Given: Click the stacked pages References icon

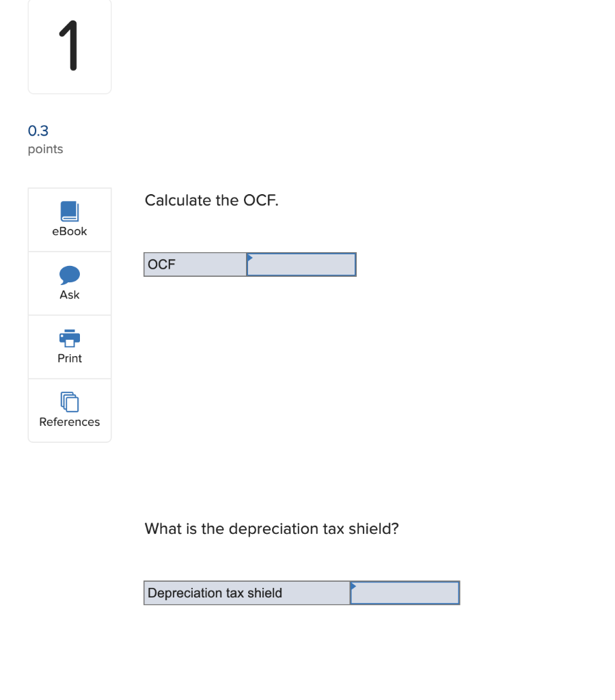Looking at the screenshot, I should (x=69, y=403).
